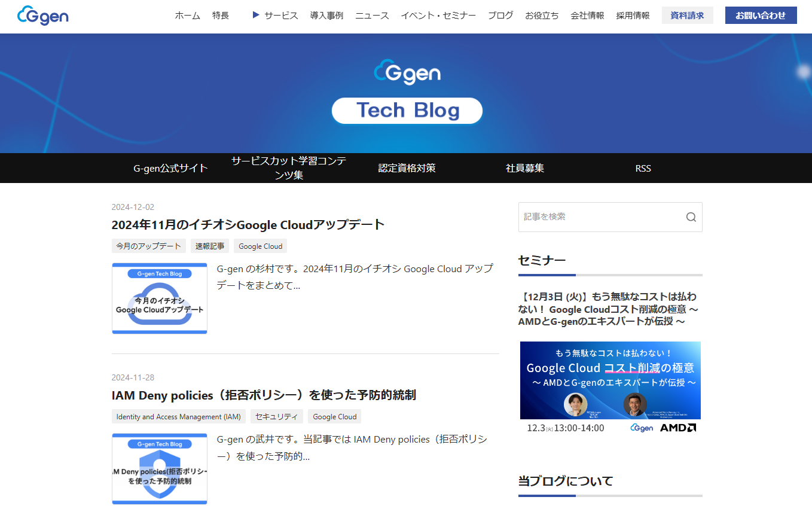Screen dimensions: 812x506
Task: Open the 12月3日 seminar title link
Action: [609, 309]
